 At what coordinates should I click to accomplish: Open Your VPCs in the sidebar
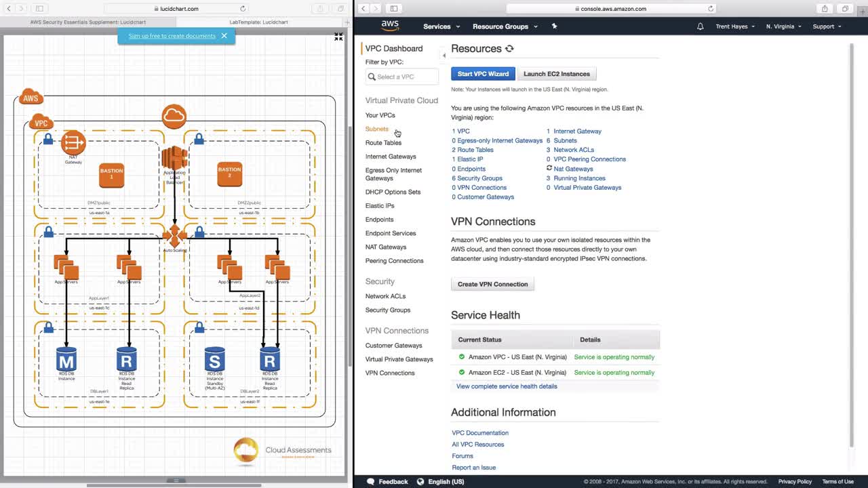(x=380, y=115)
